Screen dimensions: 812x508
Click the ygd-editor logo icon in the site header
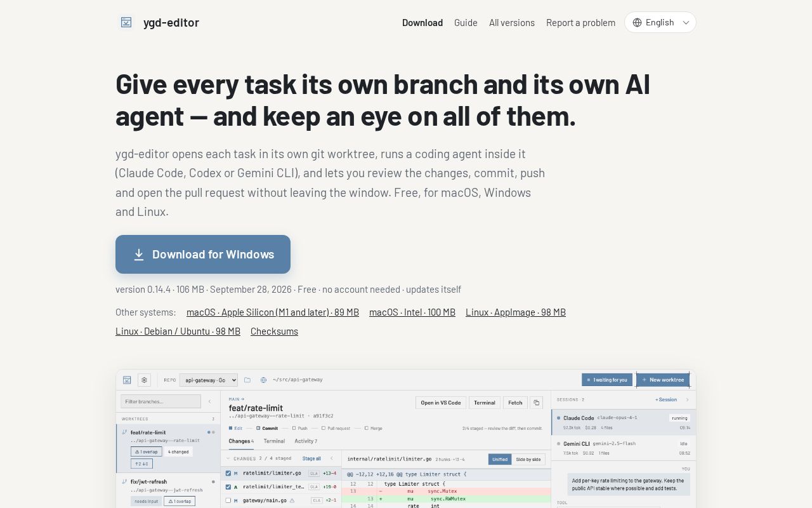point(126,22)
